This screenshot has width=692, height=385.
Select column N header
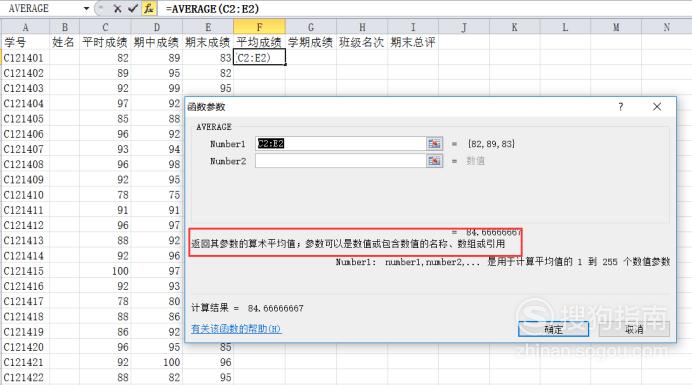tap(666, 27)
